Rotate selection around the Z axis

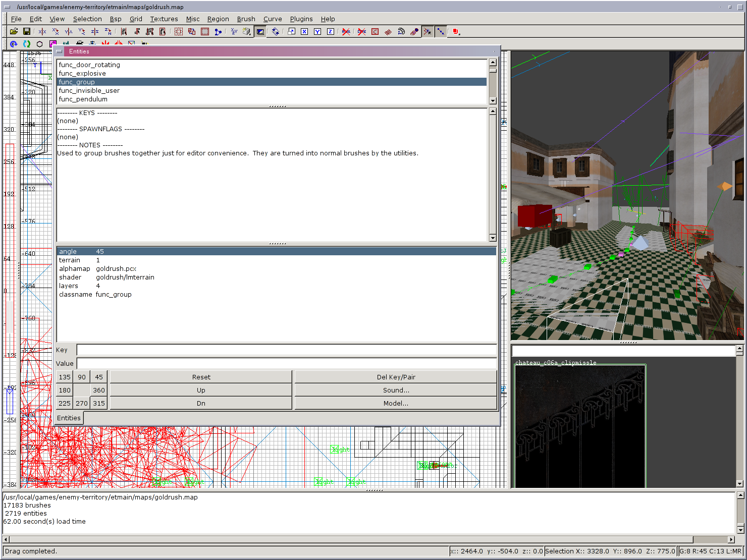[x=108, y=31]
